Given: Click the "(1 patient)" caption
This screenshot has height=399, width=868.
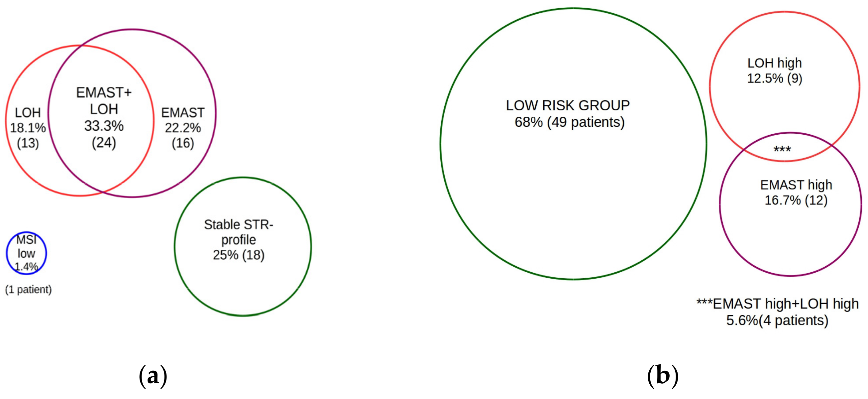Looking at the screenshot, I should point(28,289).
